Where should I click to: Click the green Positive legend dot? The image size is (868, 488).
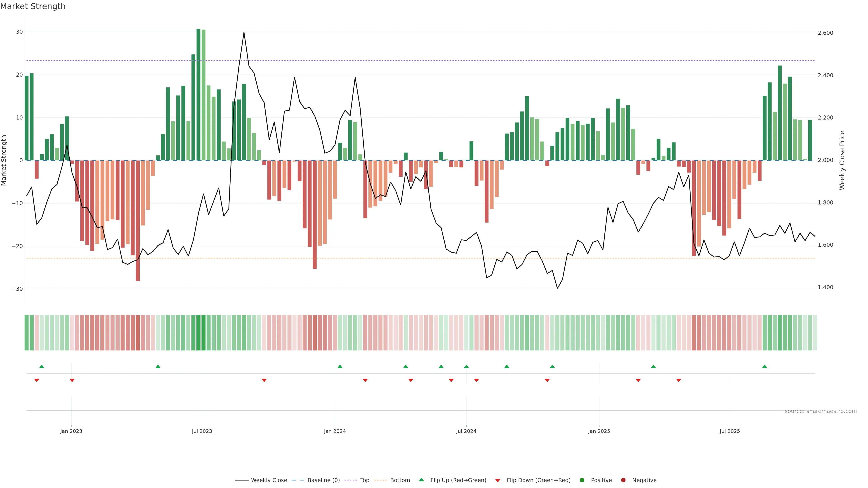click(x=582, y=480)
